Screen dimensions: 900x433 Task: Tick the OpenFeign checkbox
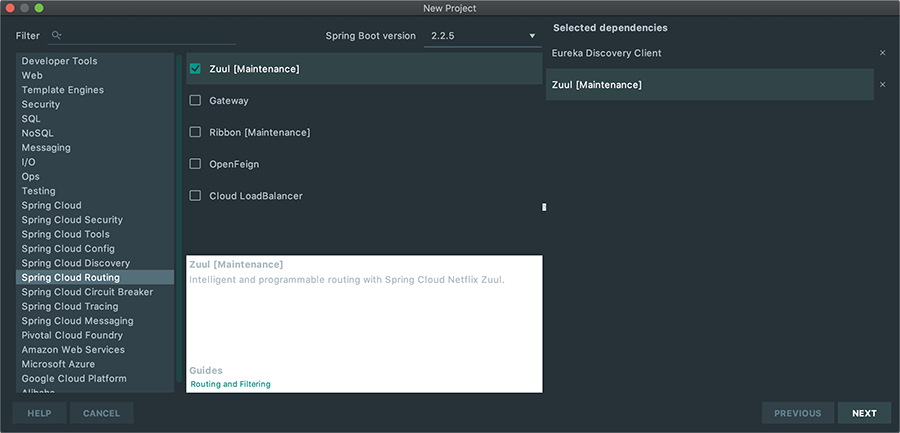[196, 164]
